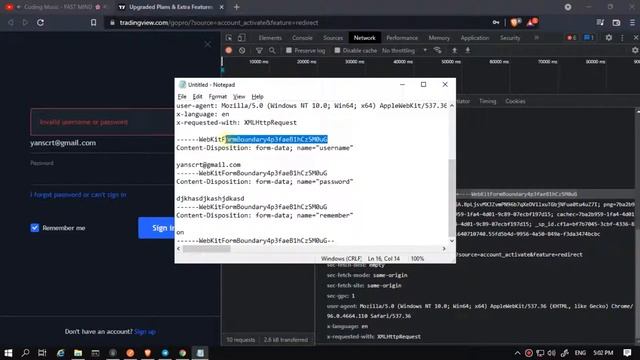Follow the Sign up link

tap(145, 331)
